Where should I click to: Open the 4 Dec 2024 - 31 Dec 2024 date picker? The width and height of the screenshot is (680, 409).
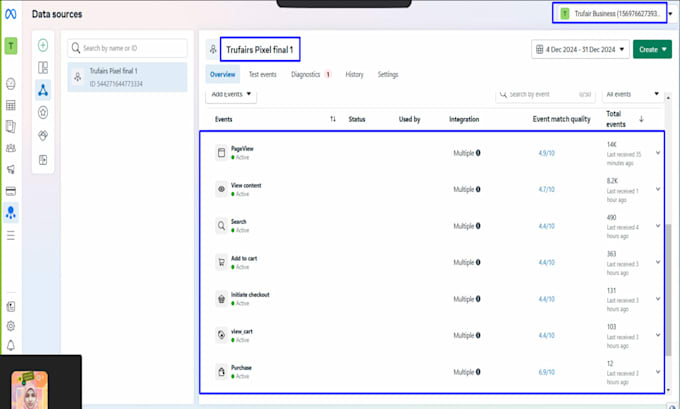(580, 49)
